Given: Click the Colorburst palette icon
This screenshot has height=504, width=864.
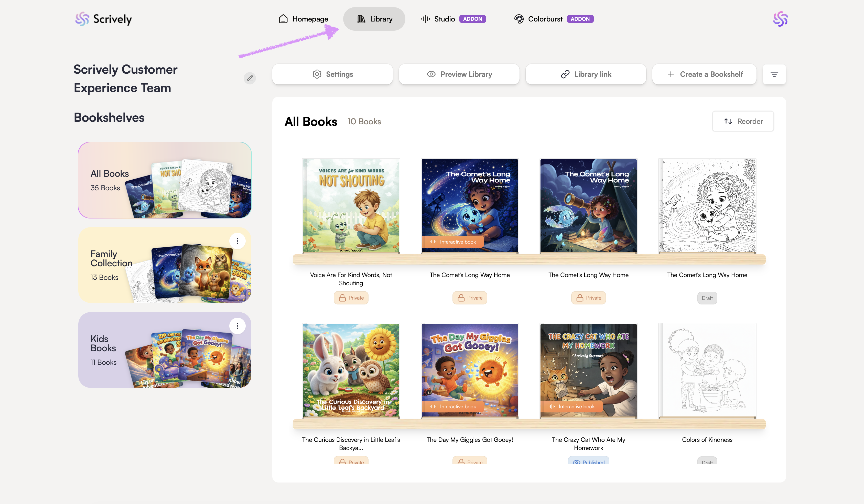Looking at the screenshot, I should point(519,19).
